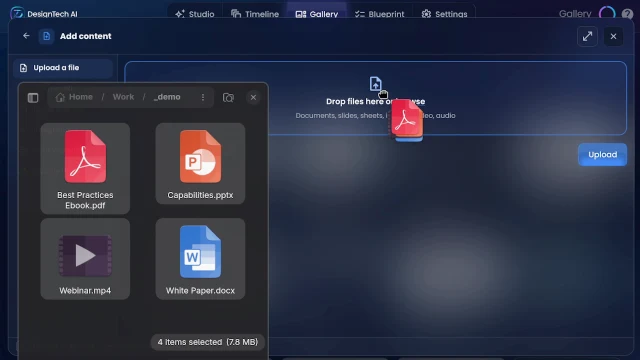Open the file browser more options menu

pyautogui.click(x=203, y=97)
